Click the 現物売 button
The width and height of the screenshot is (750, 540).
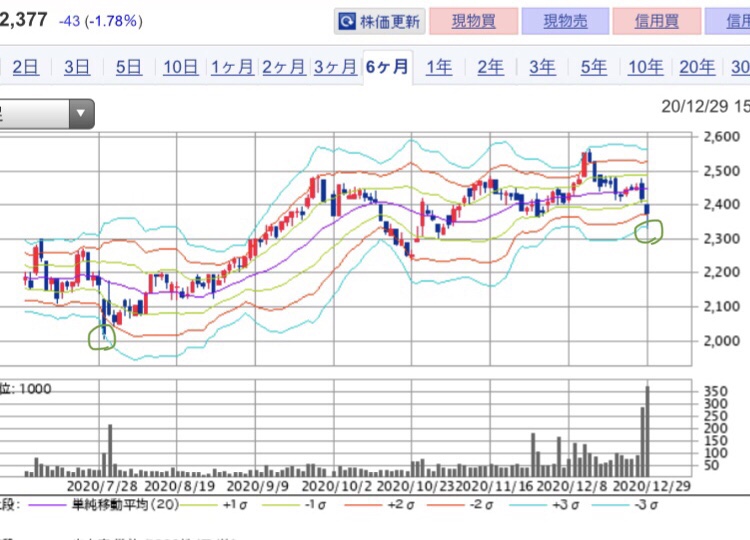coord(565,22)
